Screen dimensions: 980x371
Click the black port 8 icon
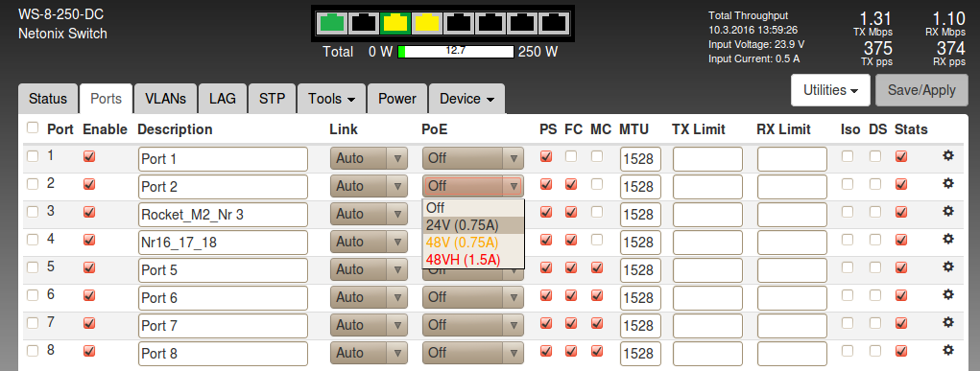[x=553, y=24]
